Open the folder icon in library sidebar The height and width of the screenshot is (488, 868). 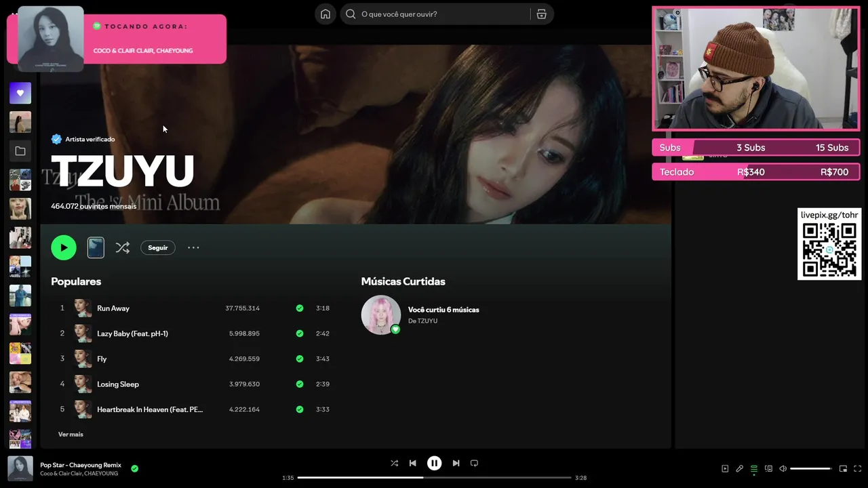coord(20,151)
